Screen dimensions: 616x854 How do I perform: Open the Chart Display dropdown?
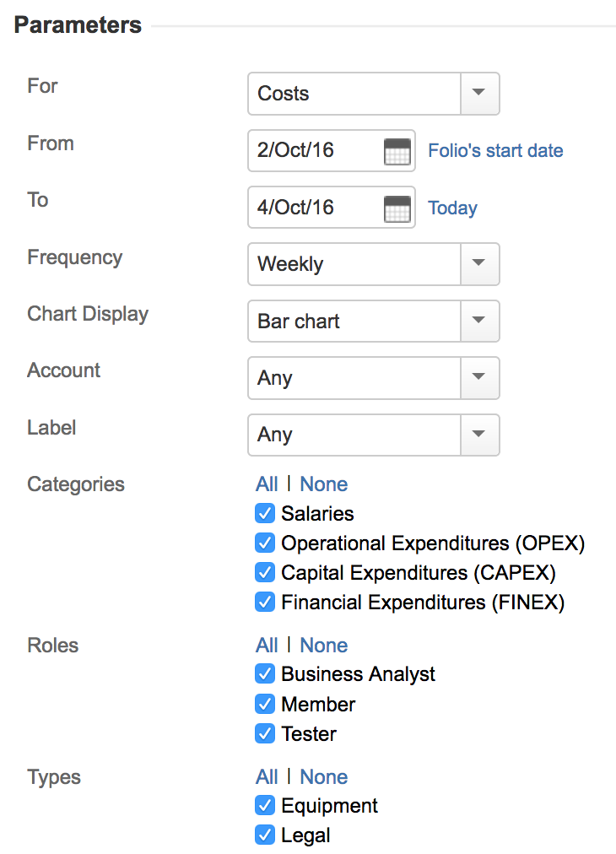[479, 322]
